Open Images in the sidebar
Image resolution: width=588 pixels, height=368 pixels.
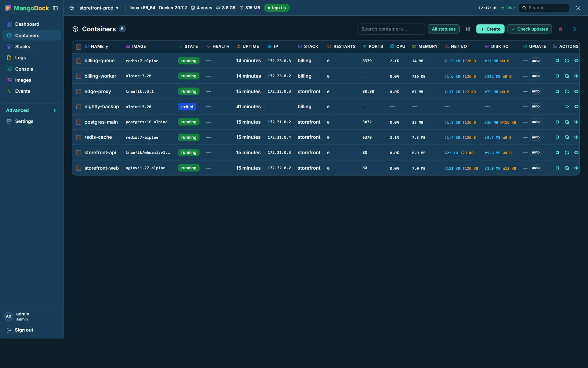tap(31, 80)
